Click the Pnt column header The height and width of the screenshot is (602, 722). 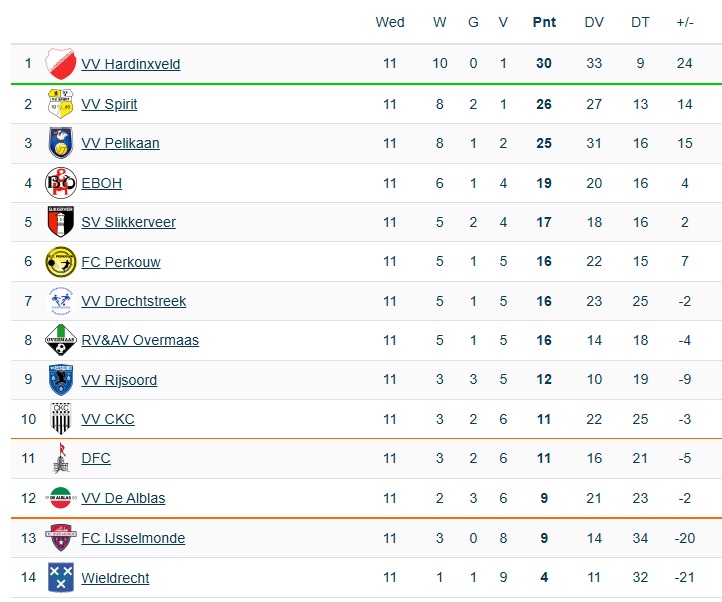[x=544, y=22]
